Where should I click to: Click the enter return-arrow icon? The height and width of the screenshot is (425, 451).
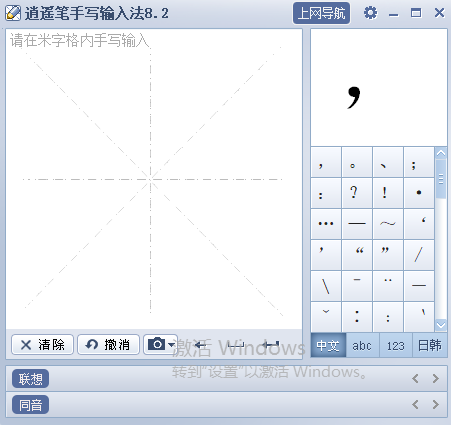tap(271, 345)
